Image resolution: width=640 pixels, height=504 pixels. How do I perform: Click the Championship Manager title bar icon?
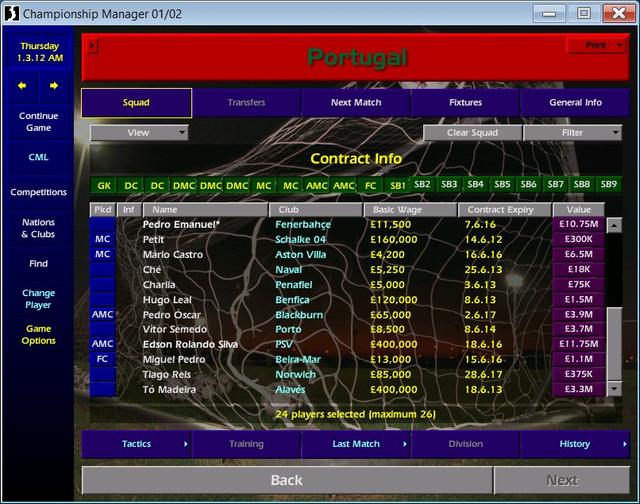tap(11, 13)
